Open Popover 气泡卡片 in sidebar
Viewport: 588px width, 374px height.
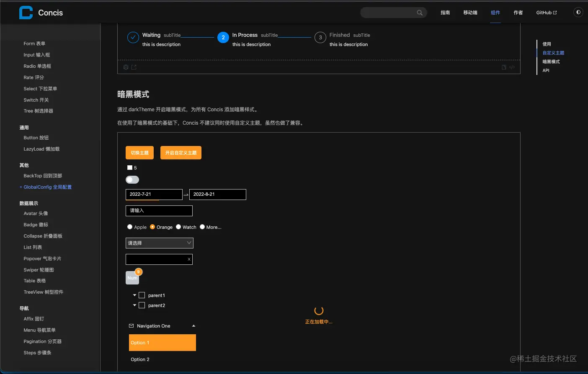click(x=42, y=259)
